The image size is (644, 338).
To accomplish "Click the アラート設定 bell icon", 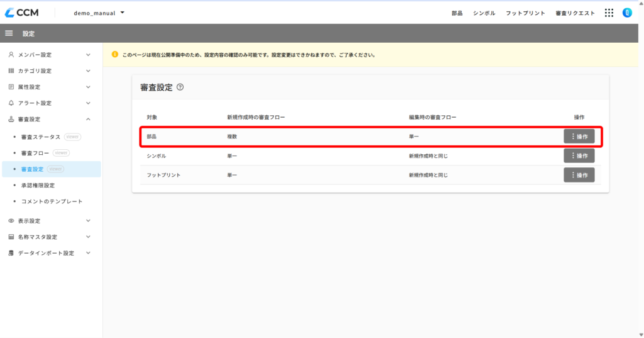I will click(x=11, y=103).
